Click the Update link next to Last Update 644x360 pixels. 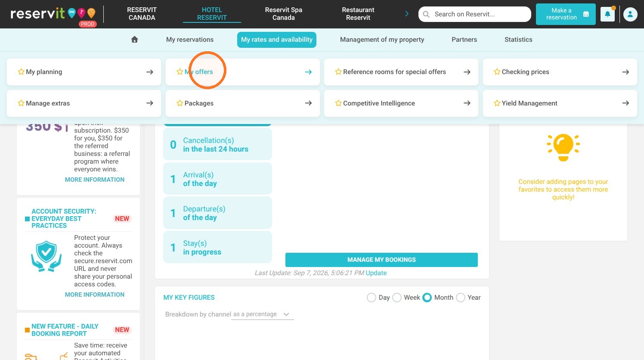[376, 273]
